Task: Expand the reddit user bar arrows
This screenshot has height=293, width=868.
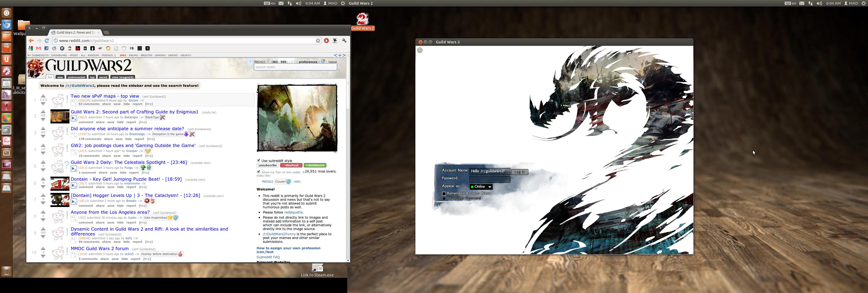Action: point(250,62)
